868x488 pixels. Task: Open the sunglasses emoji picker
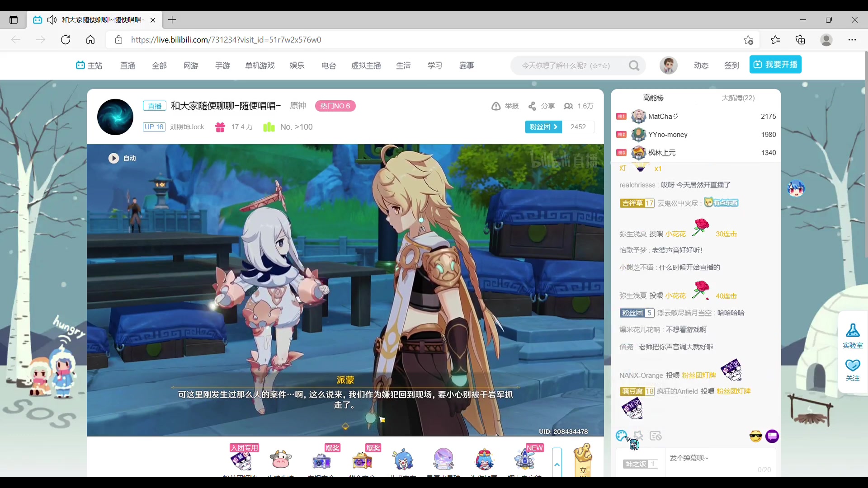click(755, 436)
